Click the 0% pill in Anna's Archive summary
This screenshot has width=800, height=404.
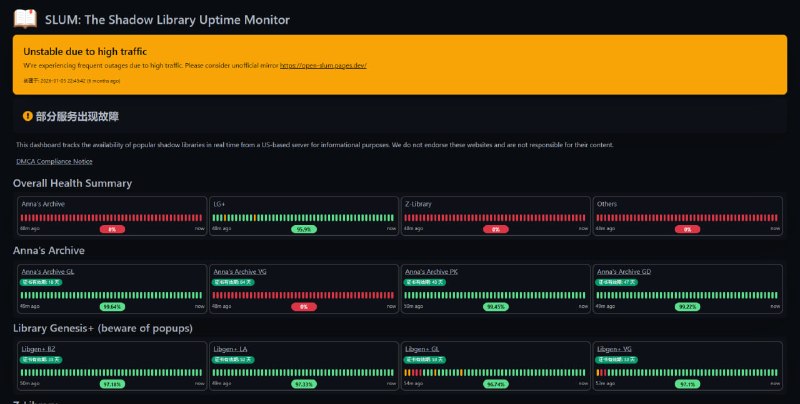coord(112,229)
